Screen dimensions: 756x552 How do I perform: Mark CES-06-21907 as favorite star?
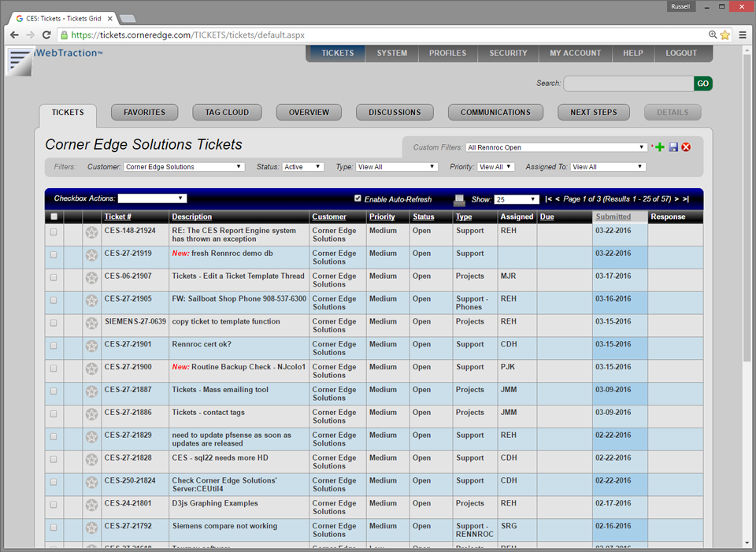pos(91,278)
